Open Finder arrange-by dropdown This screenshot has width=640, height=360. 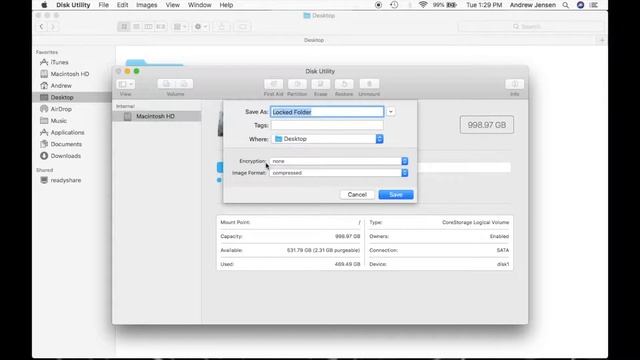point(180,27)
